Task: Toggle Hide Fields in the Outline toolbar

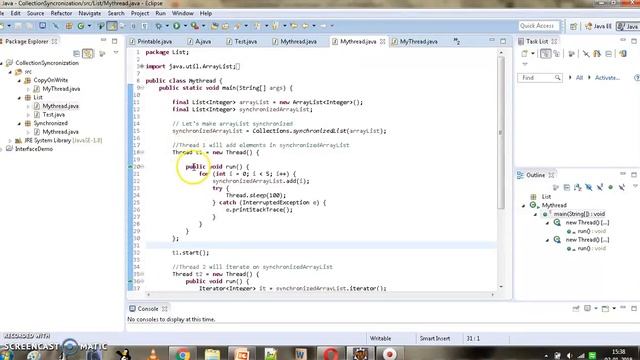Action: 589,187
